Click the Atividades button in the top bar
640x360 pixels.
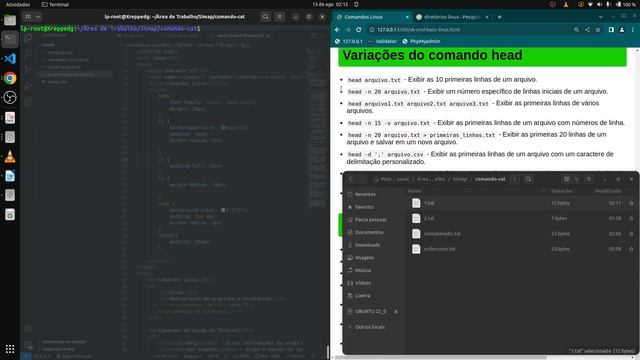[18, 4]
